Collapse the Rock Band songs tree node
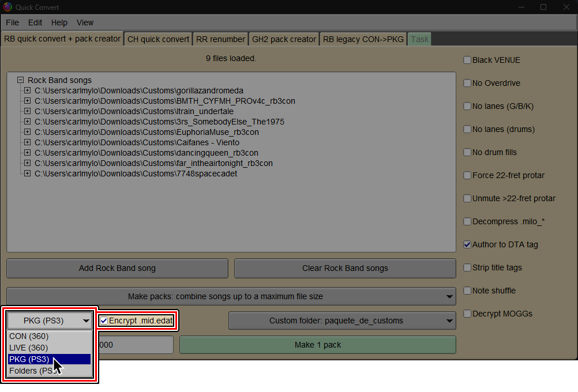Image resolution: width=578 pixels, height=392 pixels. 21,80
